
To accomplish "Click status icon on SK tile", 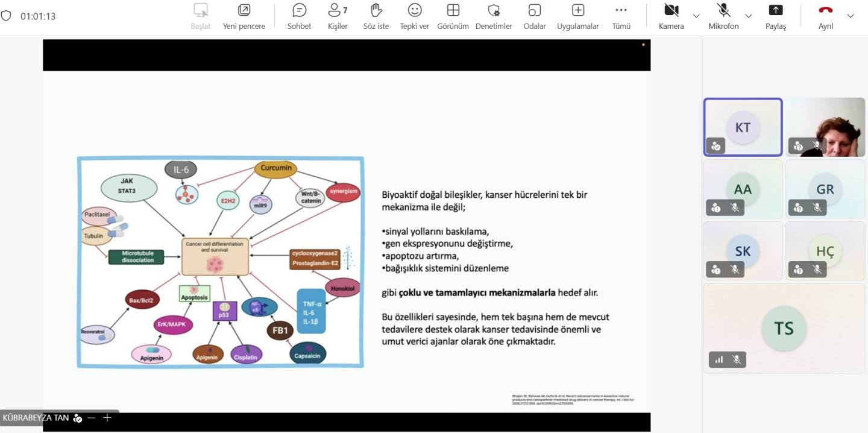I will [x=715, y=270].
